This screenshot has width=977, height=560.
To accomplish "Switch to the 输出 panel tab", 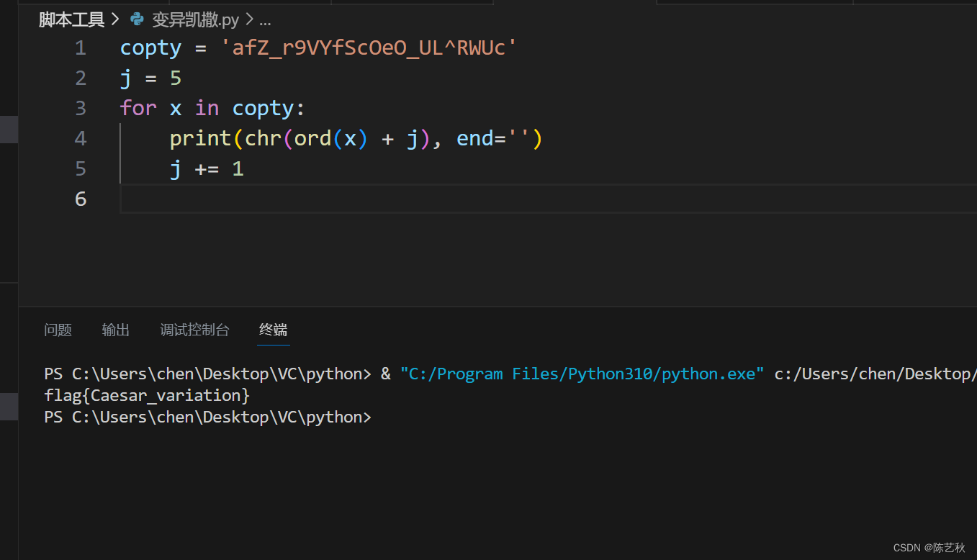I will (116, 330).
